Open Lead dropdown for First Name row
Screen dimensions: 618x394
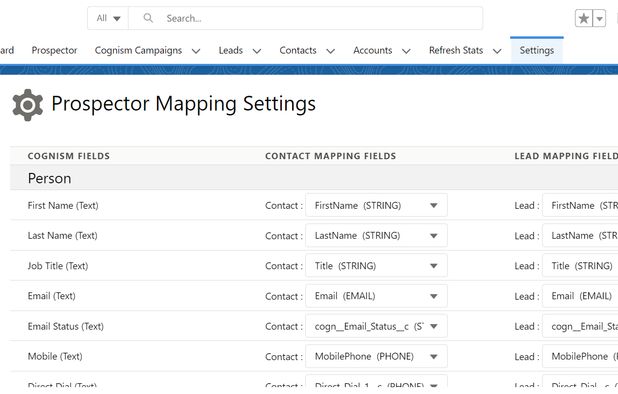coord(580,205)
